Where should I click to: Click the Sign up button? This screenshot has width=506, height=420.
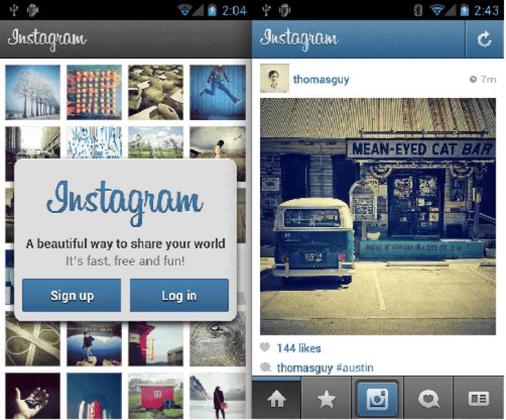point(71,295)
